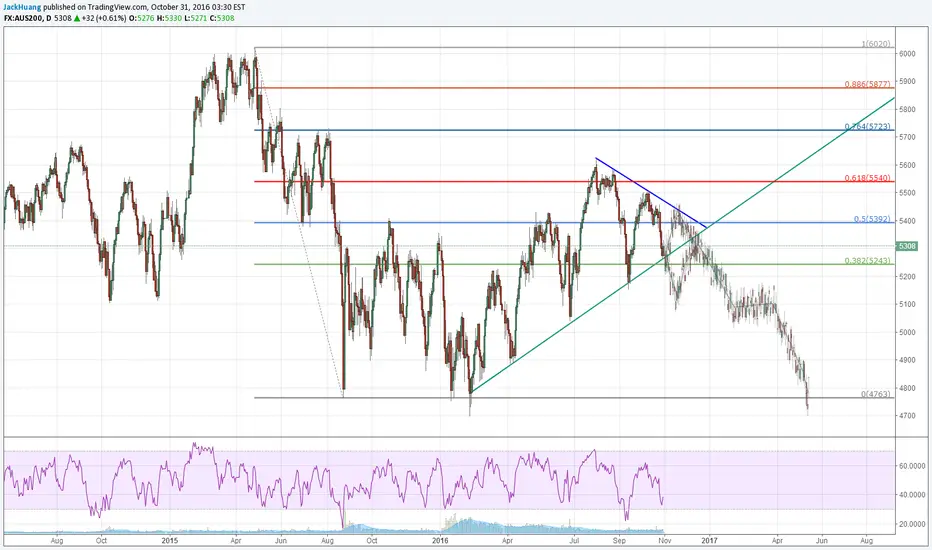Image resolution: width=932 pixels, height=550 pixels.
Task: Click the RSI 20.0000 axis label
Action: (912, 524)
